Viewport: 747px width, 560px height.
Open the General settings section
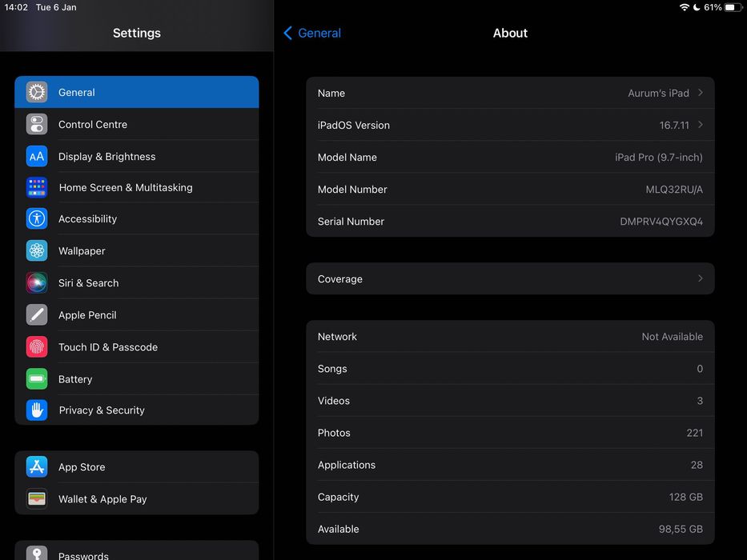click(x=137, y=92)
